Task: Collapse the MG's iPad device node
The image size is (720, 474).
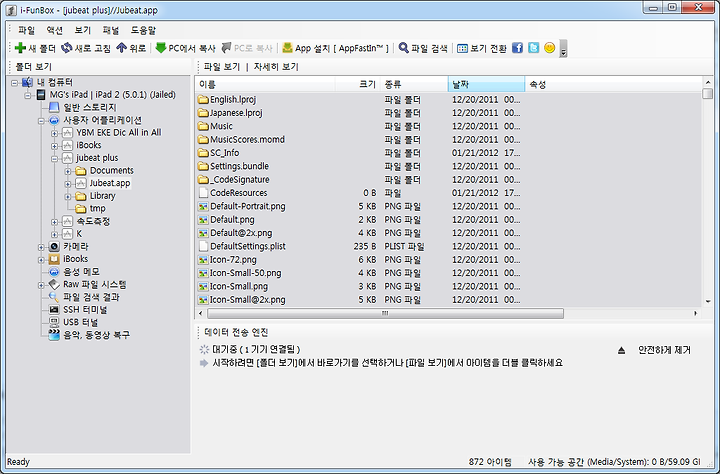Action: (28, 95)
